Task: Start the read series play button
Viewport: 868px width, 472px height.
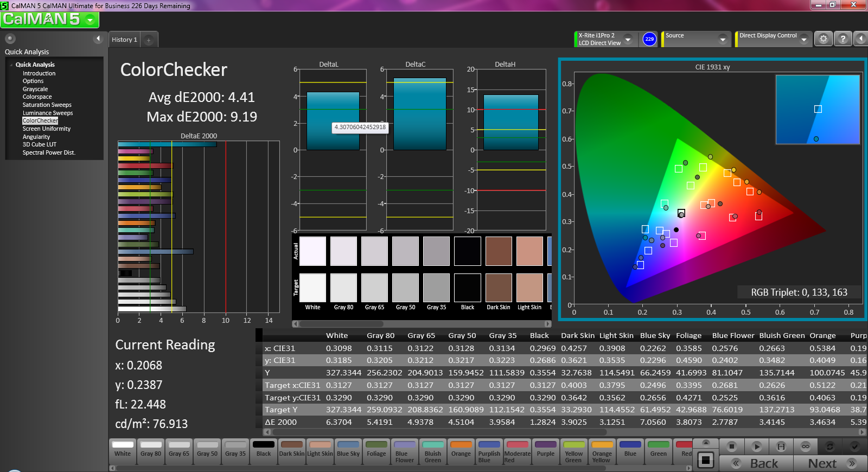Action: 757,447
